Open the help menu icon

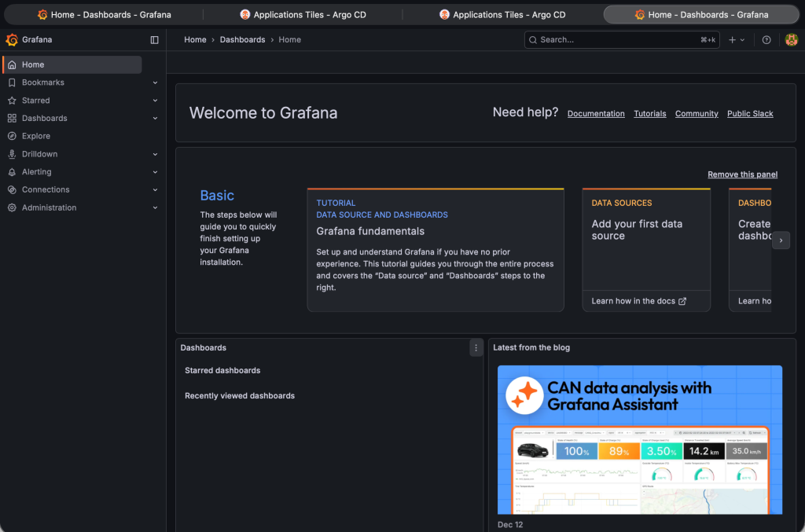765,39
